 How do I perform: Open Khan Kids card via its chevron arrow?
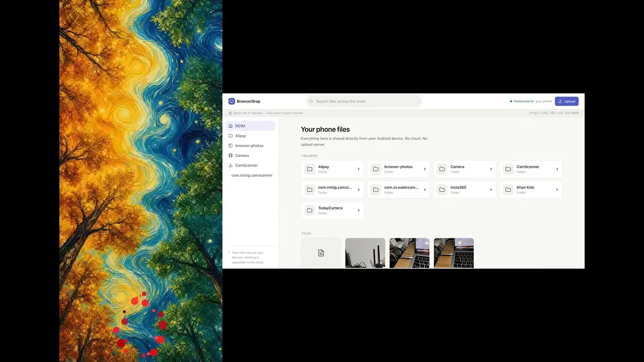(x=557, y=190)
